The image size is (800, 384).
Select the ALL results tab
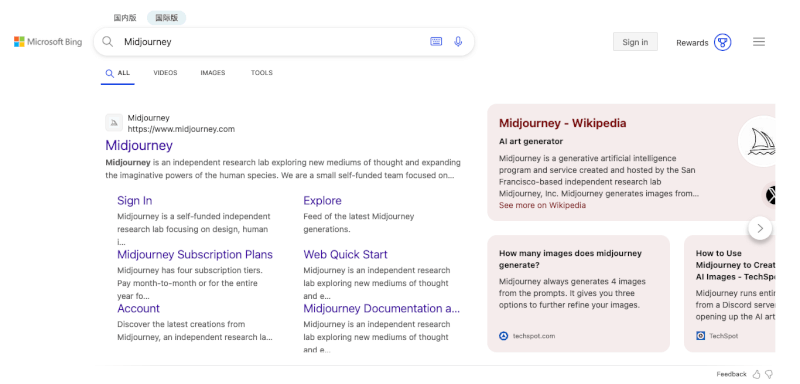point(118,73)
